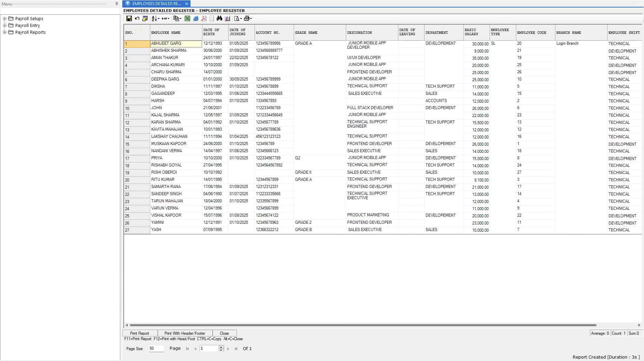The width and height of the screenshot is (644, 361).
Task: Click the Page Size input field
Action: coord(156,348)
